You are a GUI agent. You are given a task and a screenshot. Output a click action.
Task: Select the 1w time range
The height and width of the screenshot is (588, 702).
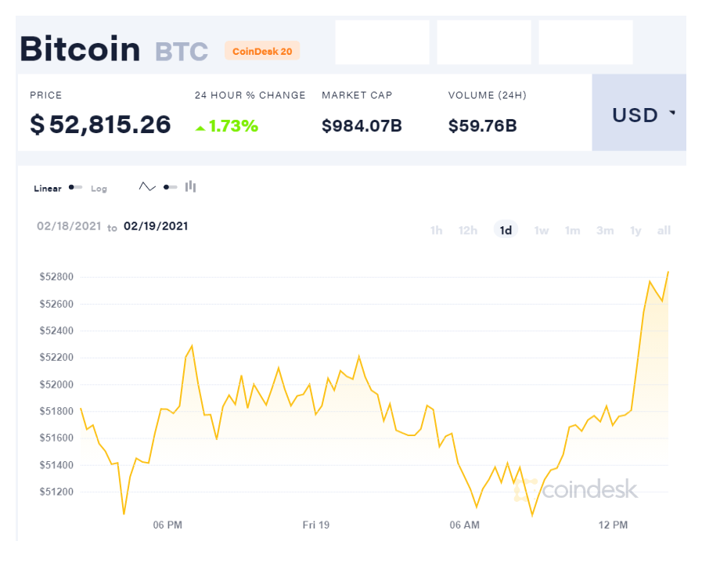pos(542,230)
